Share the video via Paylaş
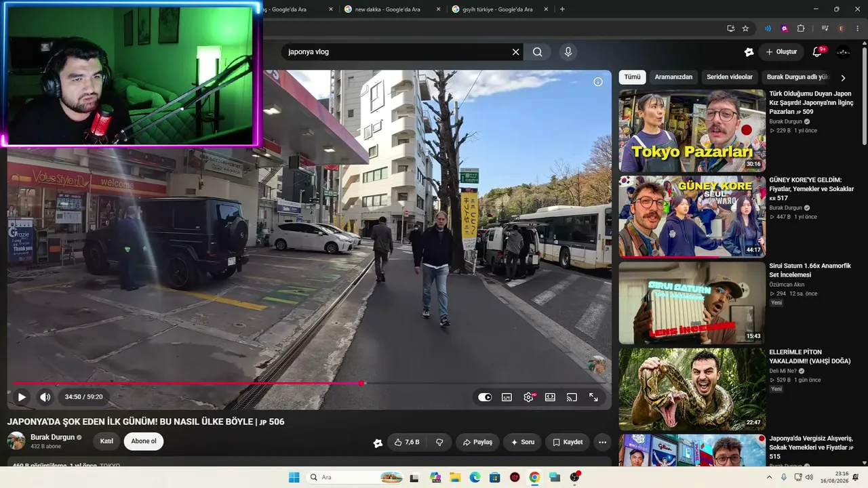This screenshot has height=488, width=868. (477, 442)
